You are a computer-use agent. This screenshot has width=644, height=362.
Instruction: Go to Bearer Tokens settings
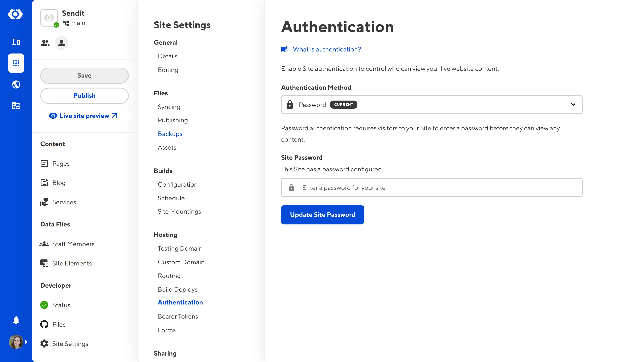[178, 316]
